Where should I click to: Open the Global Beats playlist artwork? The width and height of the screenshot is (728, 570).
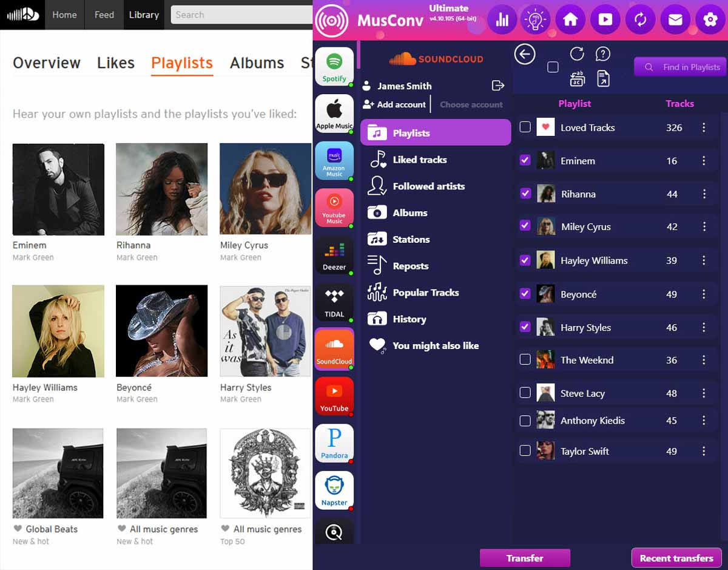pos(58,473)
